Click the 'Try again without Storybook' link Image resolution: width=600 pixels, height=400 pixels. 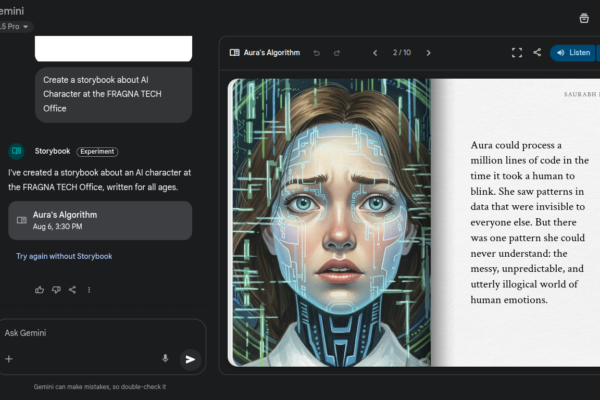click(64, 256)
